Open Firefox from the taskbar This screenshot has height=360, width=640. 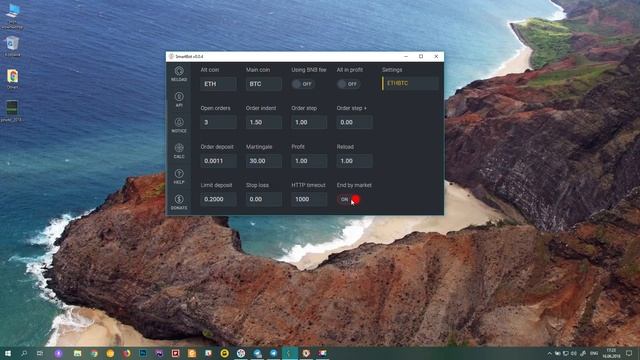[127, 353]
